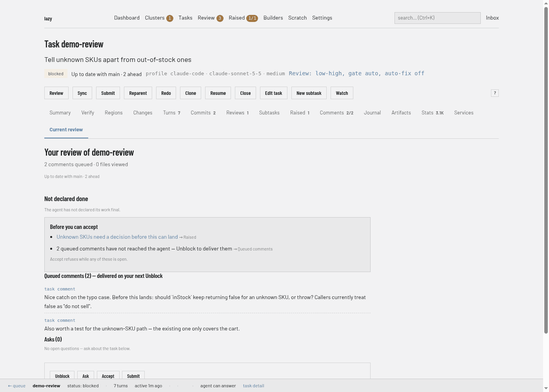Click 'status: blocked' in status bar
The width and height of the screenshot is (549, 392).
[x=83, y=386]
